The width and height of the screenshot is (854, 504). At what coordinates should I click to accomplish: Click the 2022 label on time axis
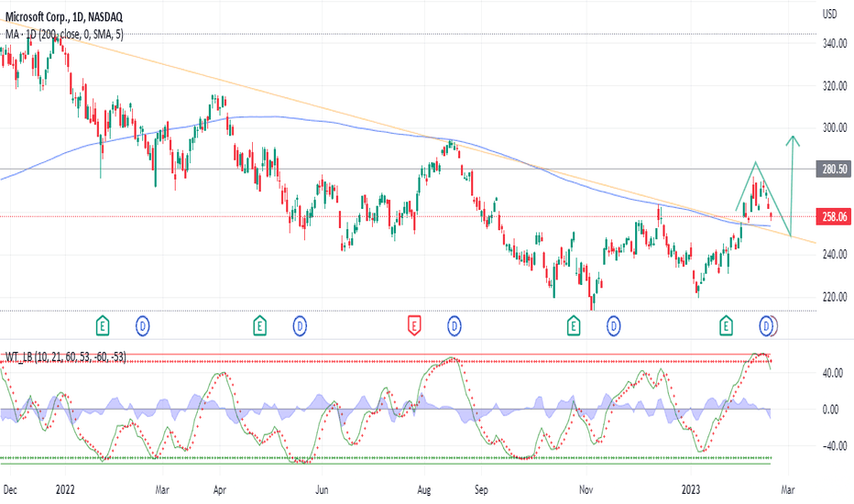pos(65,489)
